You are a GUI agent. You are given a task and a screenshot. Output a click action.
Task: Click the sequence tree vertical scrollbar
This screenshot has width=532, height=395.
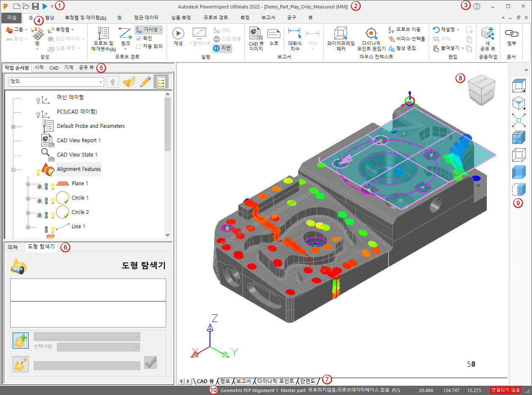tap(167, 165)
